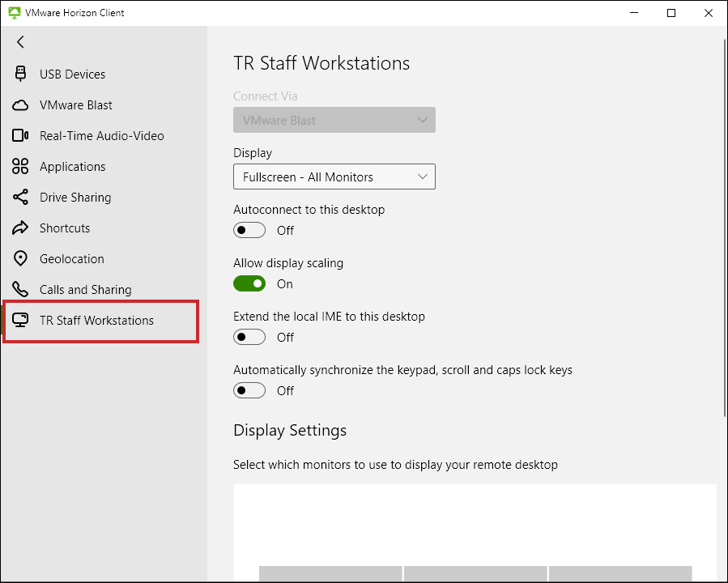The height and width of the screenshot is (583, 728).
Task: Click the Geolocation pin icon
Action: click(x=20, y=258)
